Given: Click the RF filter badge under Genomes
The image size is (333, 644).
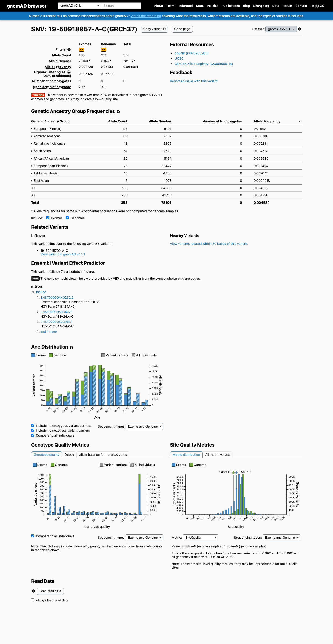Looking at the screenshot, I should point(104,49).
